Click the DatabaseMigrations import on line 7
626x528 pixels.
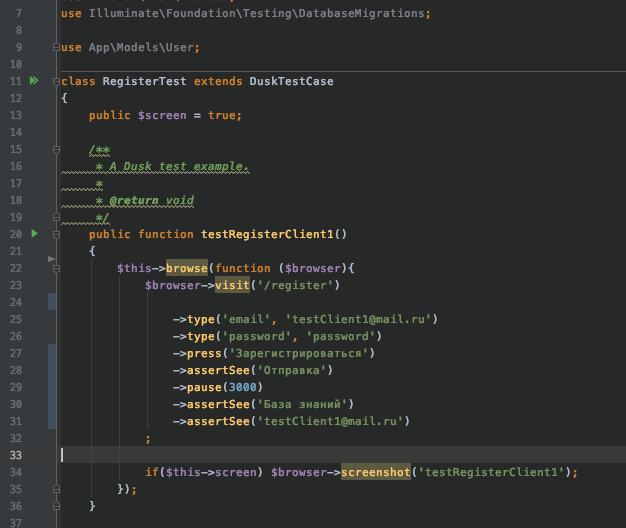point(256,14)
